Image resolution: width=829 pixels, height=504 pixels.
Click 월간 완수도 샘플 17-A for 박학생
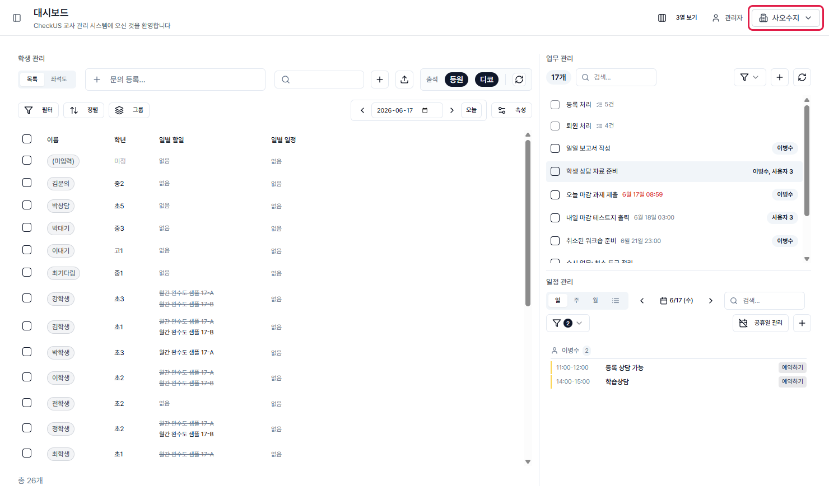[x=187, y=353]
